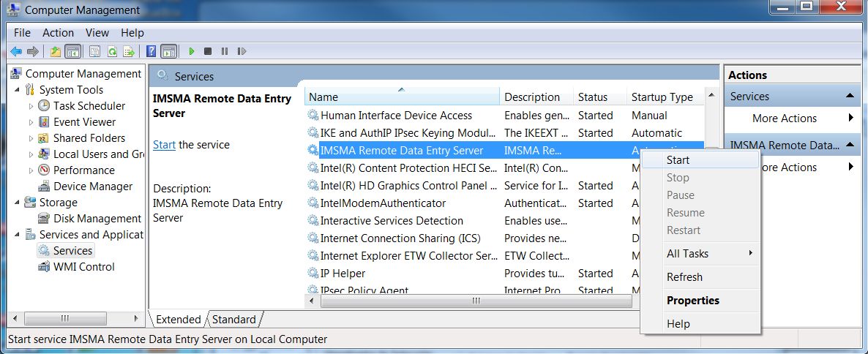Image resolution: width=868 pixels, height=354 pixels.
Task: Choose Properties from the context menu
Action: coord(692,301)
